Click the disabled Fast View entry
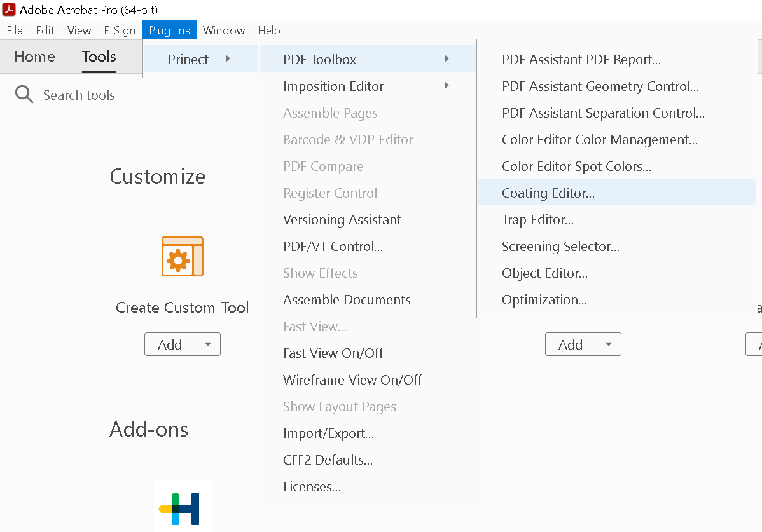Screen dimensions: 762x532 click(368, 326)
